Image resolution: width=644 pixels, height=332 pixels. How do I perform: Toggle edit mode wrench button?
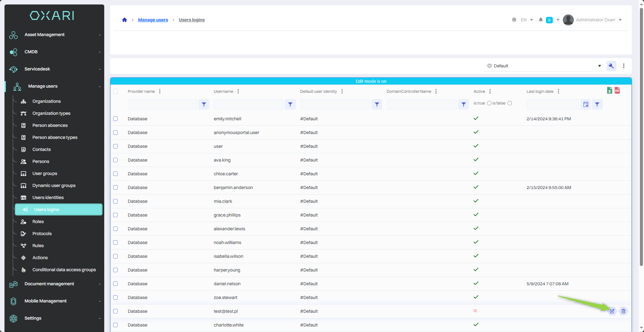tap(611, 66)
